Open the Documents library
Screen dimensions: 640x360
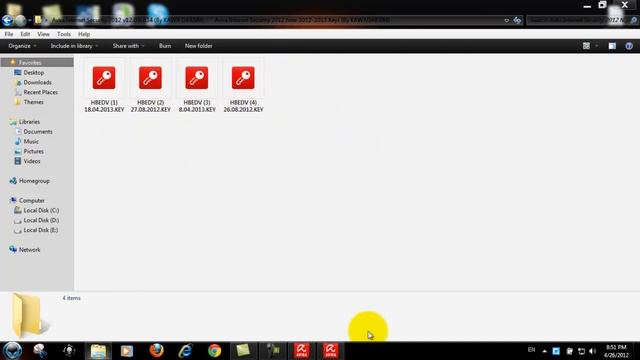pyautogui.click(x=38, y=132)
